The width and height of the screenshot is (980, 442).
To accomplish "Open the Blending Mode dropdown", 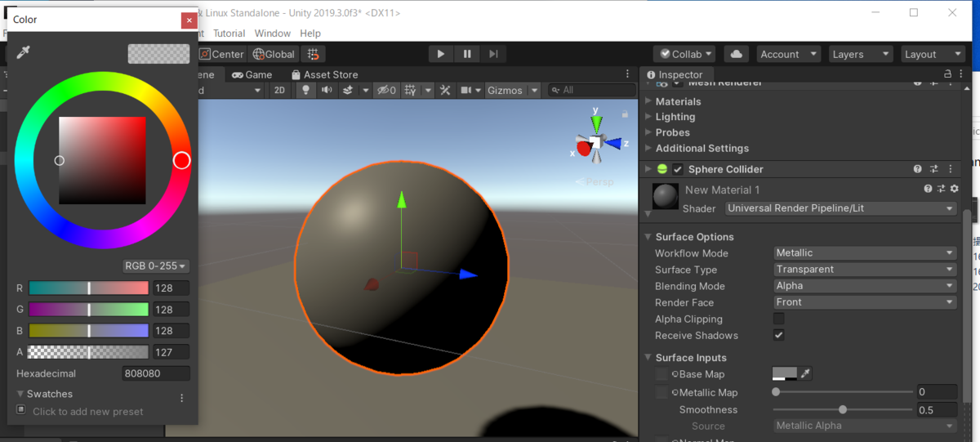I will pyautogui.click(x=865, y=286).
